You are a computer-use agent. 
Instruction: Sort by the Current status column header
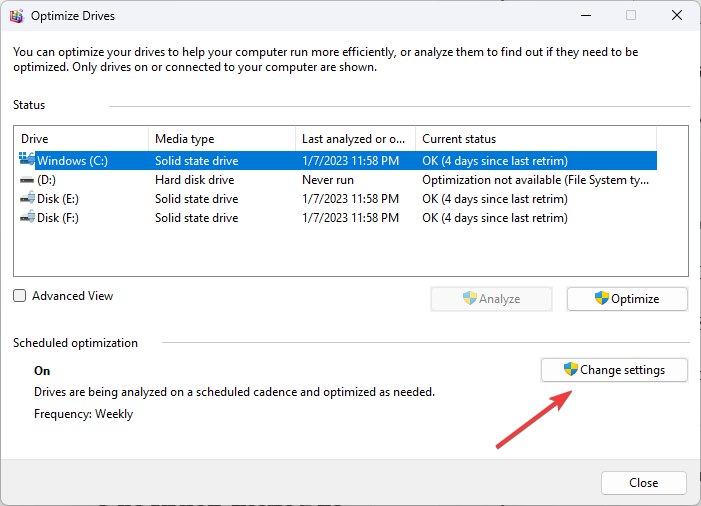[536, 139]
